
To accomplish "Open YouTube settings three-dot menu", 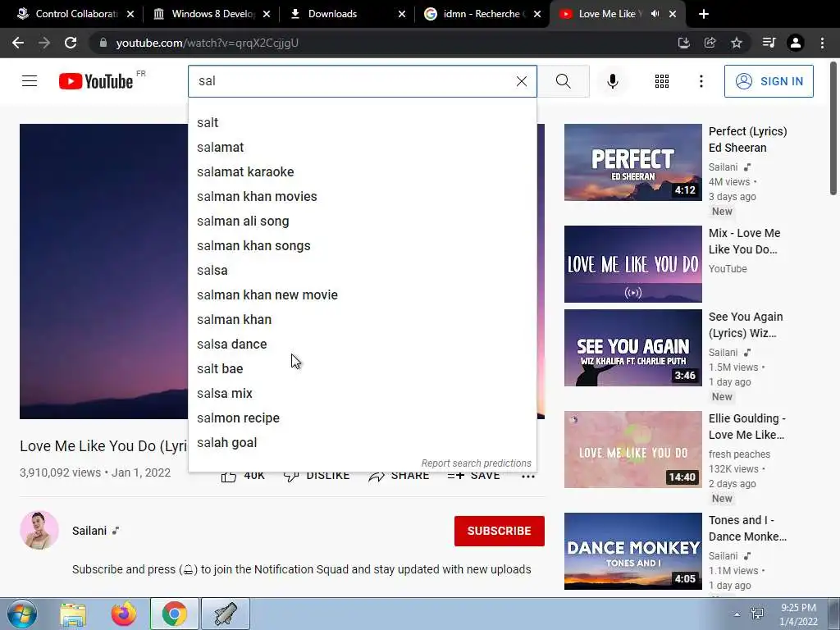I will (701, 81).
